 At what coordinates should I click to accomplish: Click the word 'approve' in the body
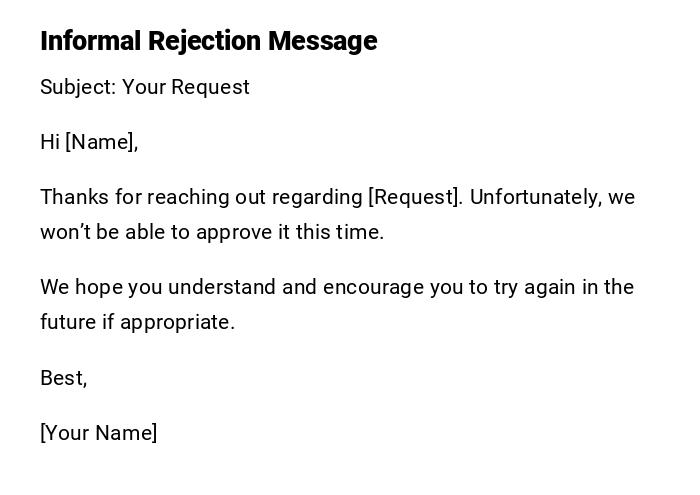[233, 232]
